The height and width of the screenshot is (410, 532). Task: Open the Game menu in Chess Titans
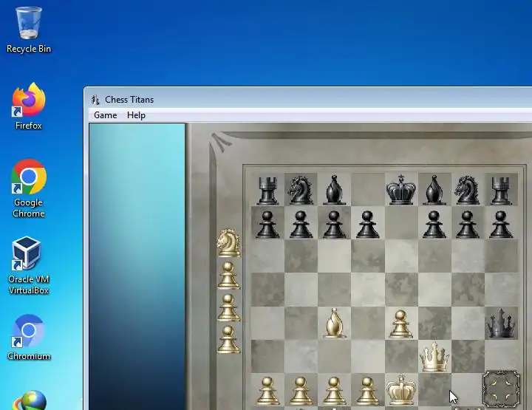click(105, 115)
